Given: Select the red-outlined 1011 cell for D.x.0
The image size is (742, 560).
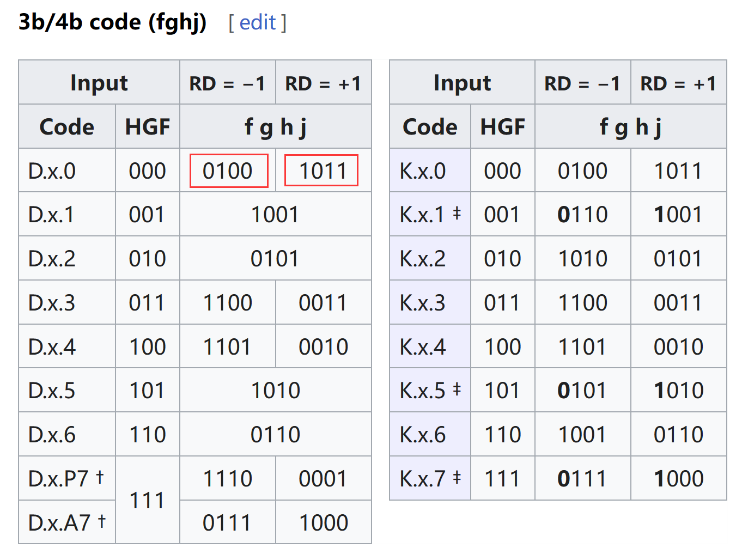Looking at the screenshot, I should point(321,171).
